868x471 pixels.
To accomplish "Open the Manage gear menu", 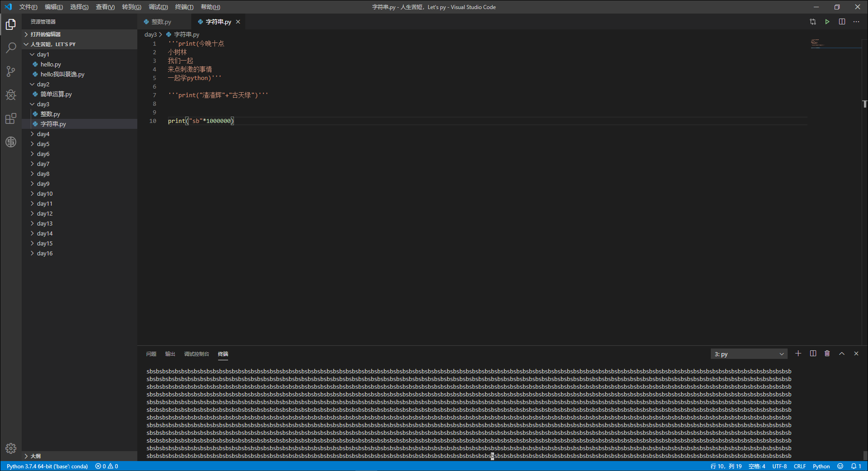I will tap(11, 448).
